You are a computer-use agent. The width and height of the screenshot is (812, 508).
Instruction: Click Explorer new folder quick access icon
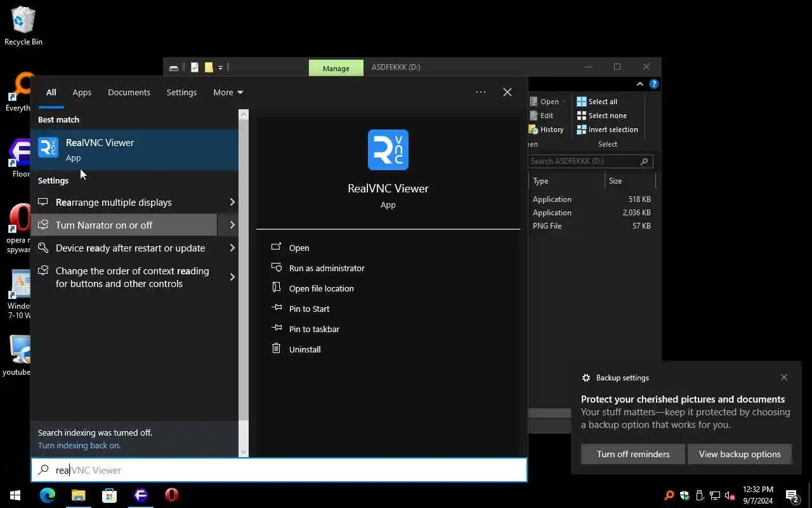(209, 67)
